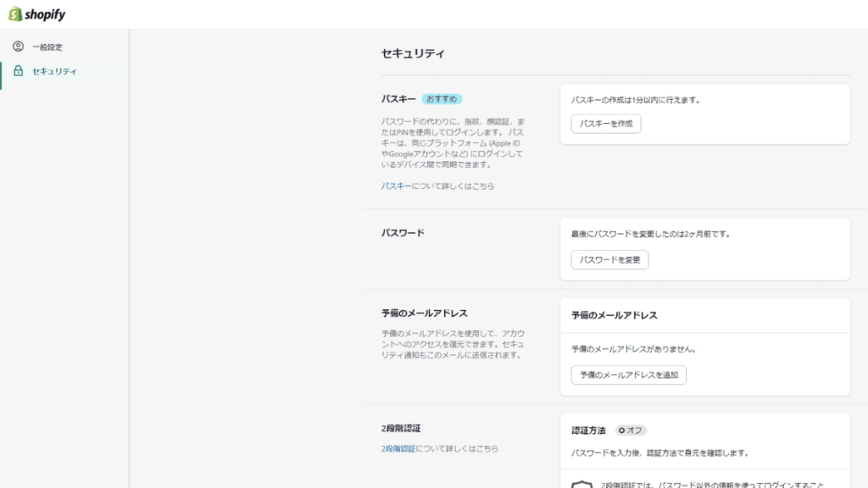This screenshot has width=868, height=488.
Task: Click the パスワードを変更 button
Action: coord(609,260)
